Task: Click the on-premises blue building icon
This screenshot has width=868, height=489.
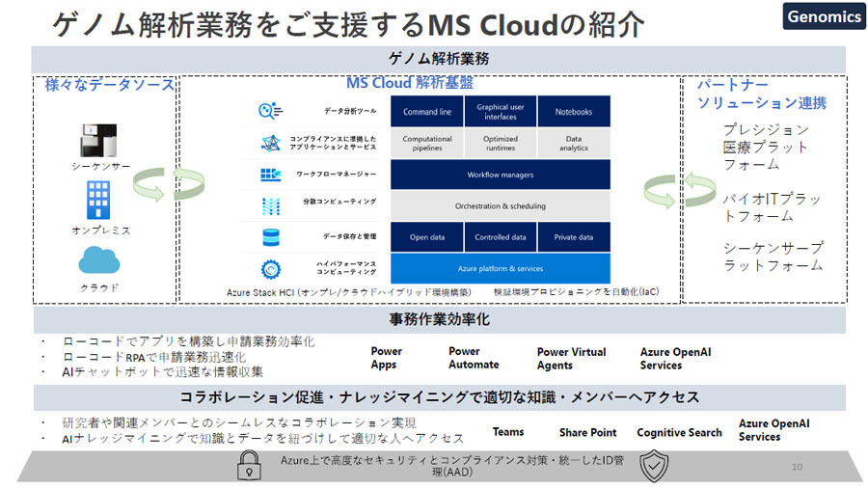Action: (x=98, y=201)
